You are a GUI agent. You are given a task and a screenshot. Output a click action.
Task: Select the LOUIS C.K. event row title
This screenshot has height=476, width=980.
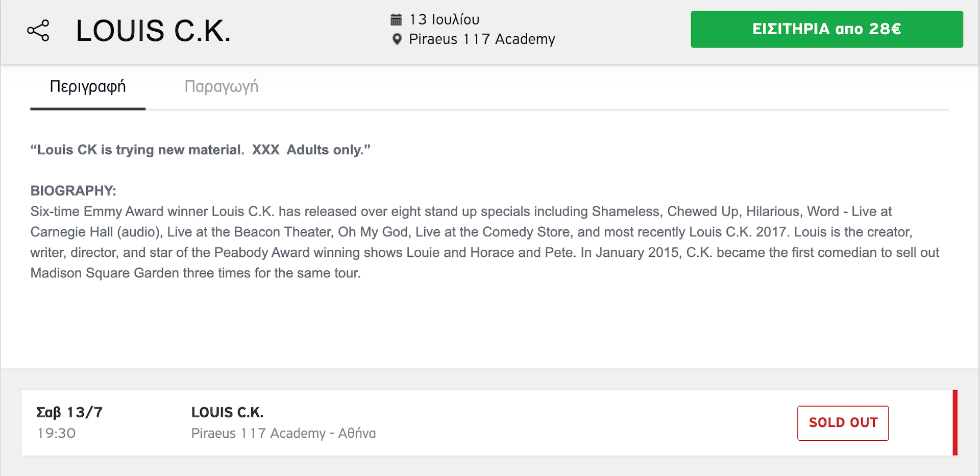click(x=227, y=412)
